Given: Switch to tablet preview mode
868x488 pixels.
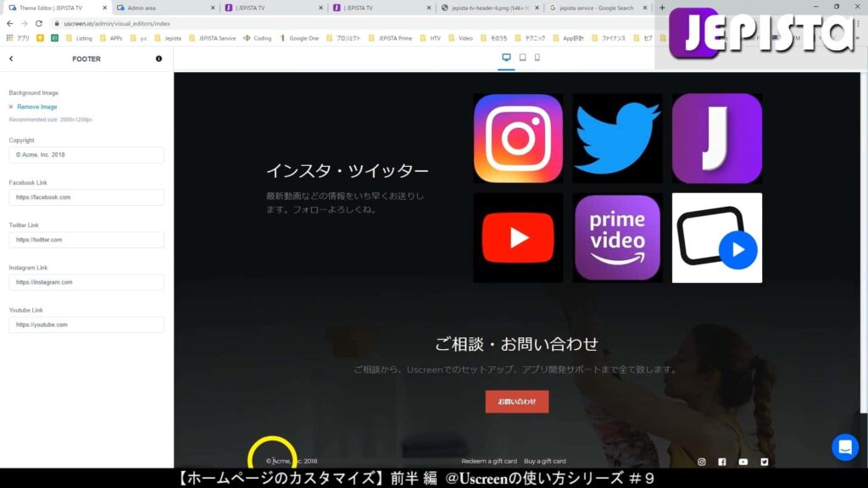Looking at the screenshot, I should pos(522,58).
